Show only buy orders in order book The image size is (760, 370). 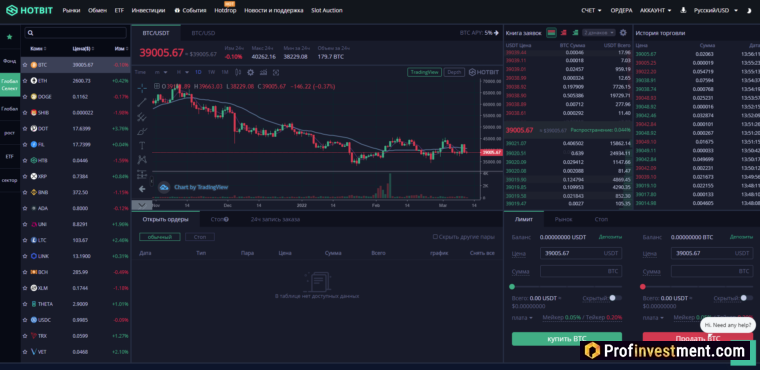[x=575, y=32]
